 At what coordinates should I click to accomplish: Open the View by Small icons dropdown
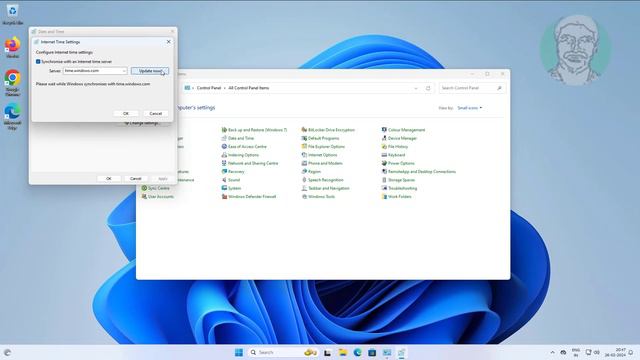click(469, 108)
